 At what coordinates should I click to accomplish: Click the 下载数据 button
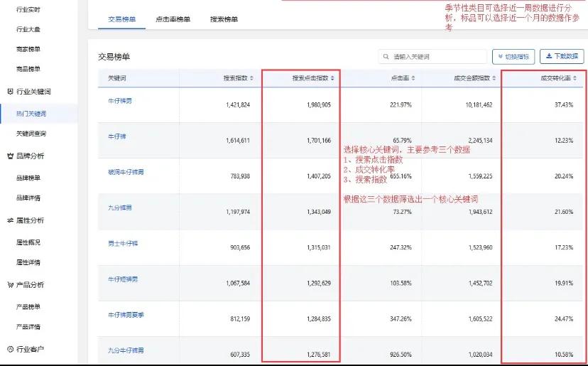(x=562, y=56)
